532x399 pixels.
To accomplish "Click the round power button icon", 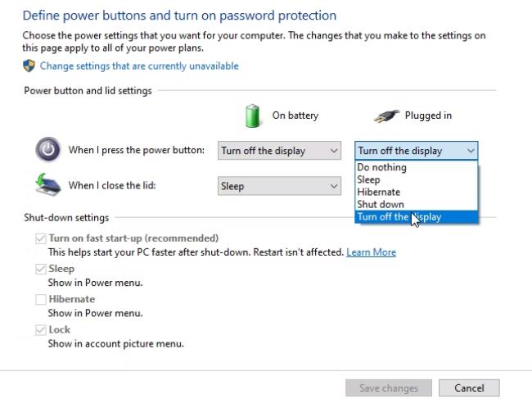I will tap(47, 149).
